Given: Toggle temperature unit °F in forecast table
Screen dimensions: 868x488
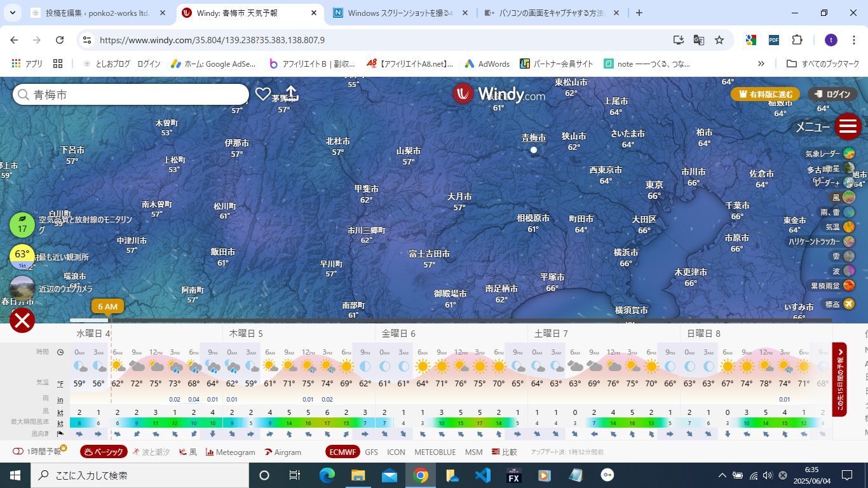Looking at the screenshot, I should 60,384.
